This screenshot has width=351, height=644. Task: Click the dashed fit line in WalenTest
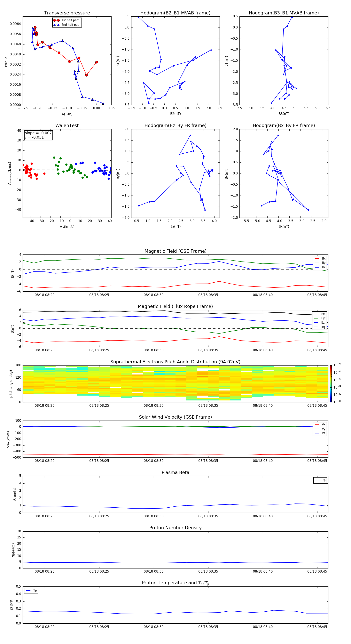pyautogui.click(x=67, y=170)
